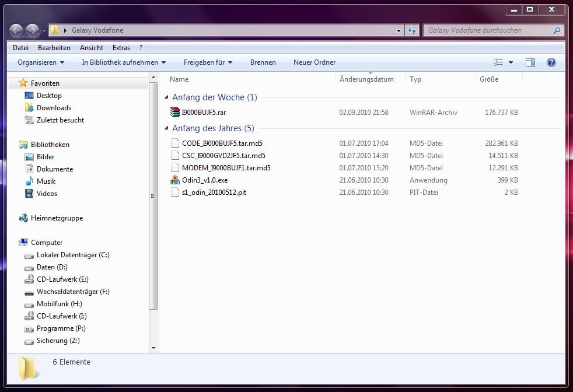Screen dimensions: 573x392
Task: Open the address bar history dropdown
Action: click(x=399, y=31)
